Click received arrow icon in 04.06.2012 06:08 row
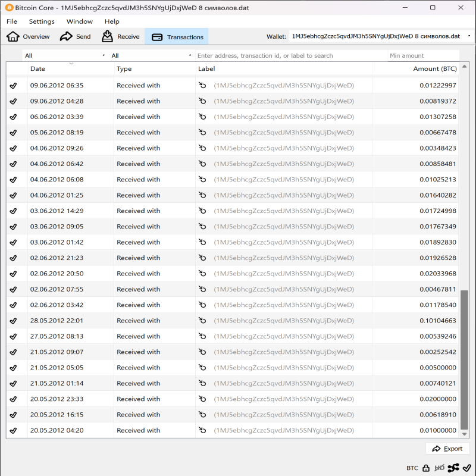The width and height of the screenshot is (476, 476). [x=202, y=180]
